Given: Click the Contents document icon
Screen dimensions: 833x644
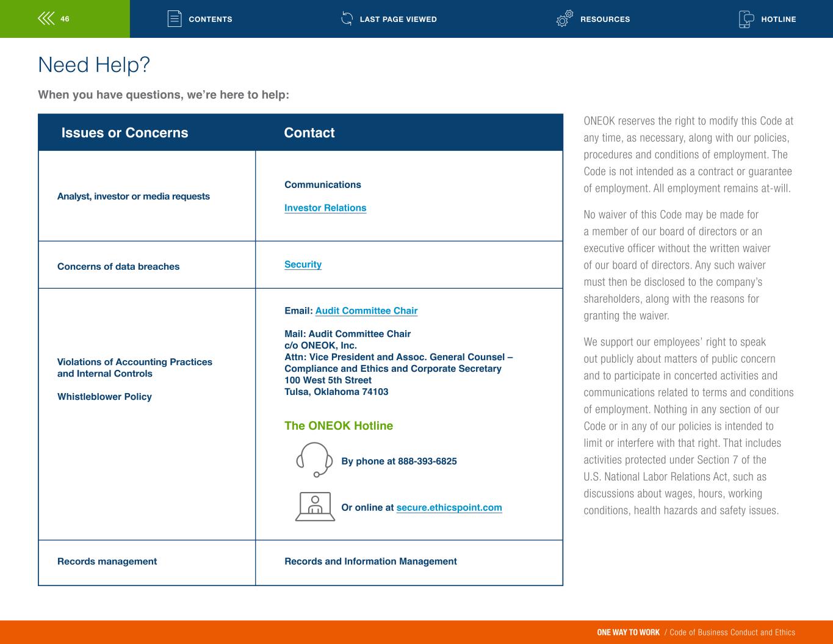Looking at the screenshot, I should coord(175,19).
